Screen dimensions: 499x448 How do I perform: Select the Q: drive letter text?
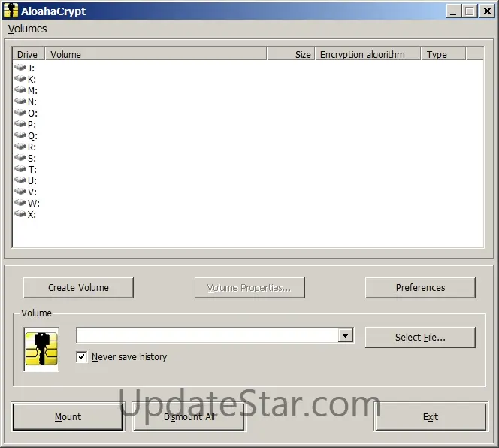coord(32,135)
